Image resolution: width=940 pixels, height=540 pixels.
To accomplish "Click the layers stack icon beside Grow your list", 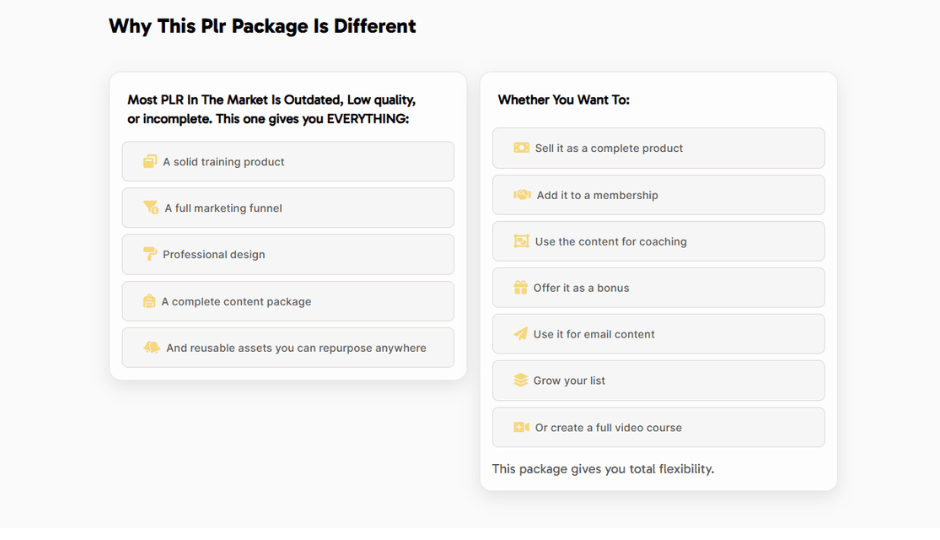I will pyautogui.click(x=520, y=380).
